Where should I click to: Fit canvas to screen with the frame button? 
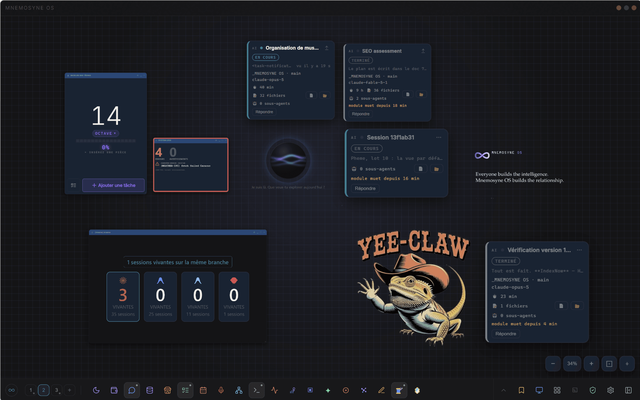coord(609,364)
